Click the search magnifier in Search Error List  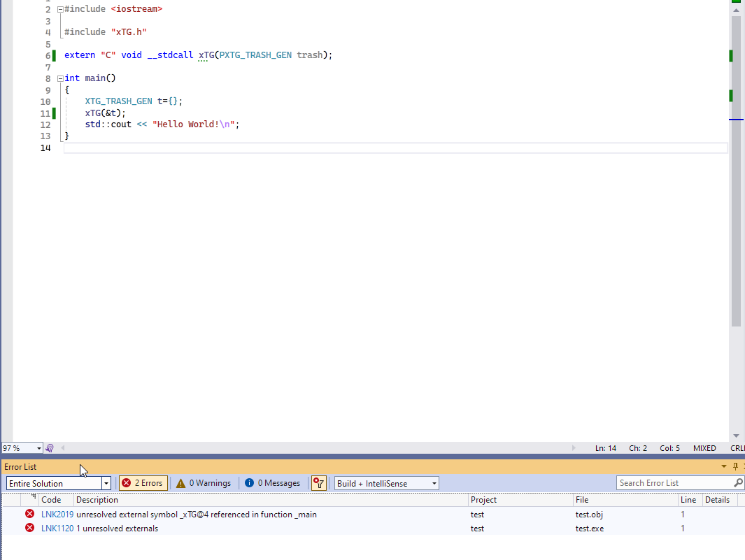pyautogui.click(x=738, y=482)
